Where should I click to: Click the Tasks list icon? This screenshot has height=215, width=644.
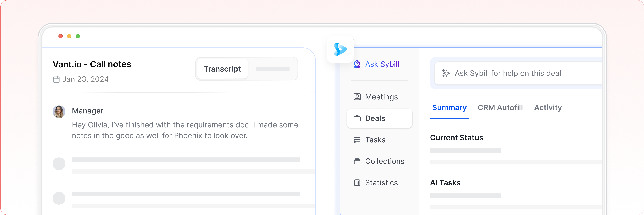point(357,140)
